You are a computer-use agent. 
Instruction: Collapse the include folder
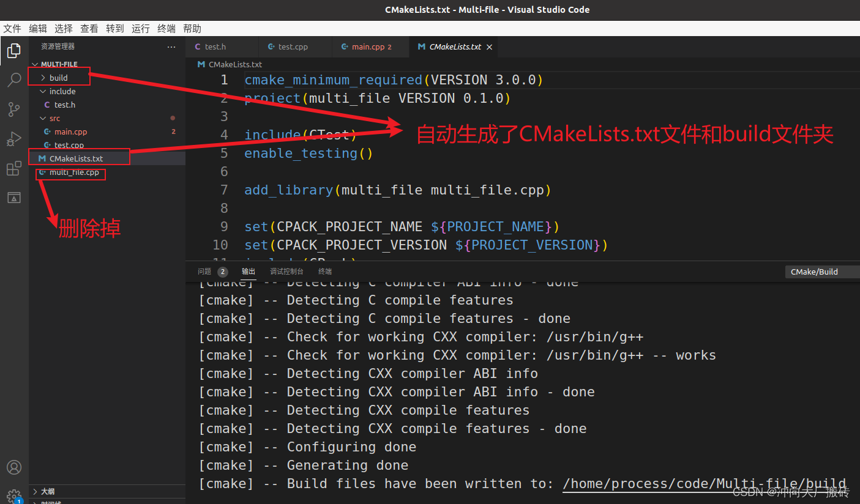[x=43, y=92]
